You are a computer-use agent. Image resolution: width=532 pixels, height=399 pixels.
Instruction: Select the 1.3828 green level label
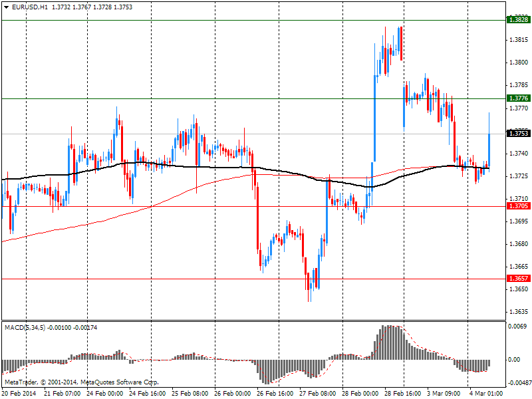click(x=519, y=20)
